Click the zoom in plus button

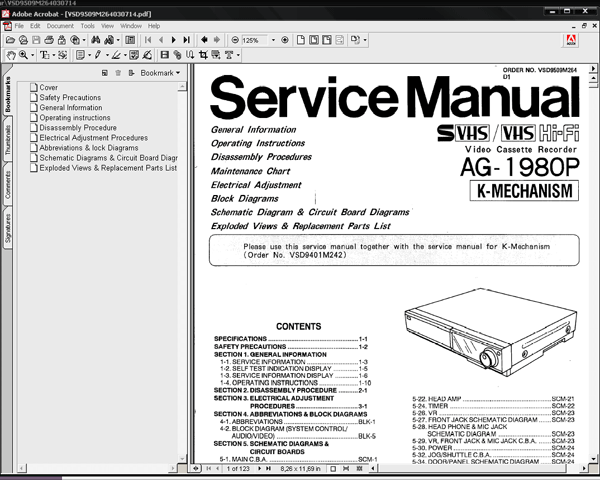pyautogui.click(x=285, y=40)
